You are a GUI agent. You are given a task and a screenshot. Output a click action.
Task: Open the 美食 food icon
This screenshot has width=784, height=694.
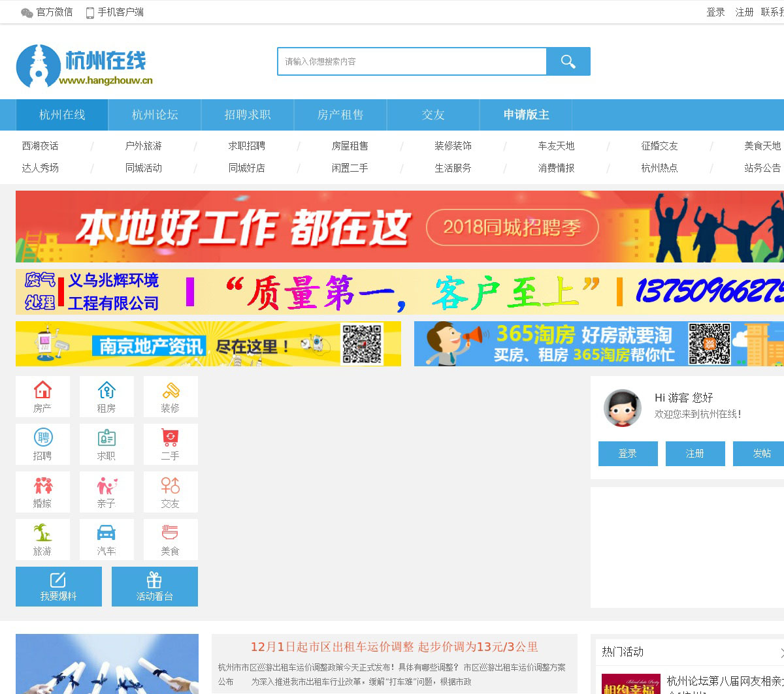[171, 533]
